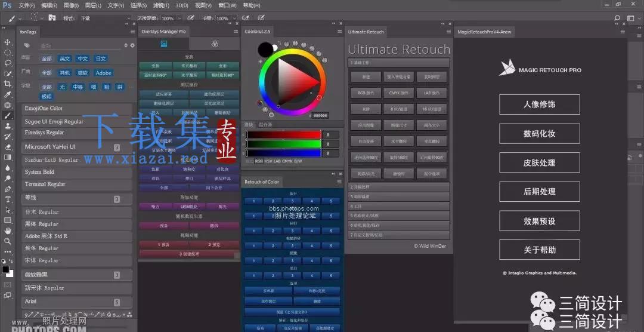The image size is (644, 332).
Task: Select the Clone Stamp tool
Action: (x=7, y=126)
